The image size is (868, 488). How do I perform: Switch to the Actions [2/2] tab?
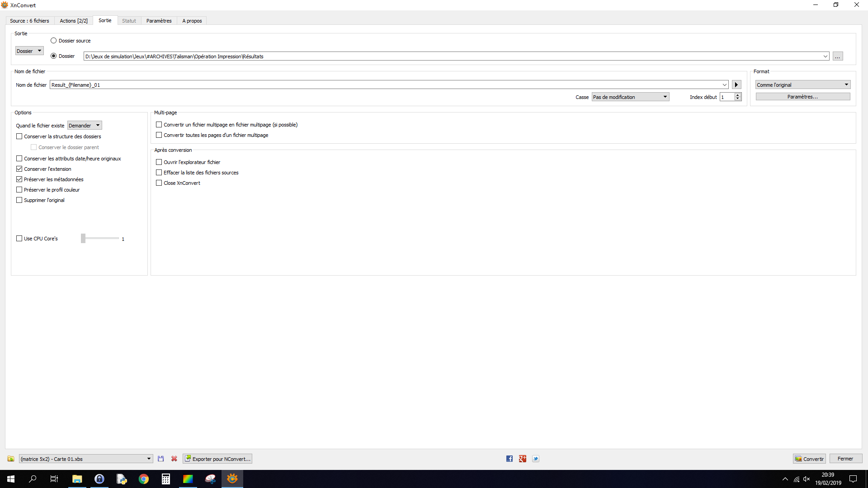pyautogui.click(x=74, y=21)
